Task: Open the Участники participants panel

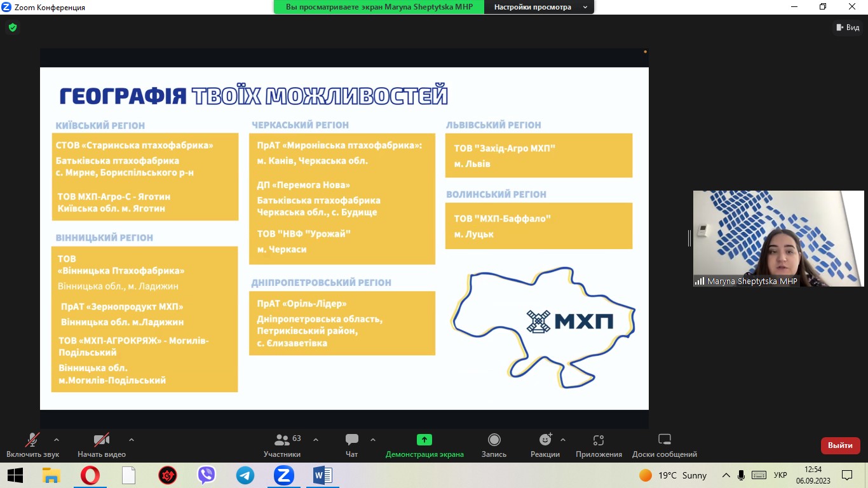Action: pos(282,445)
